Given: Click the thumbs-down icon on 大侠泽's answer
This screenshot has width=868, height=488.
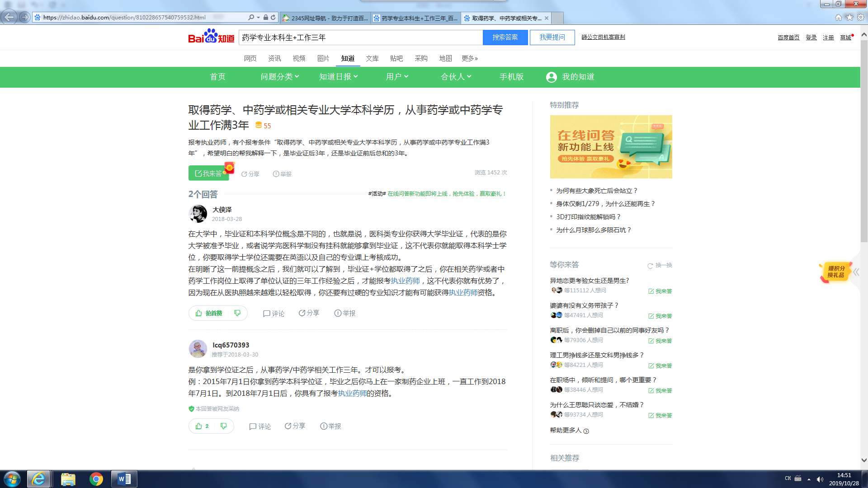Looking at the screenshot, I should coord(237,313).
